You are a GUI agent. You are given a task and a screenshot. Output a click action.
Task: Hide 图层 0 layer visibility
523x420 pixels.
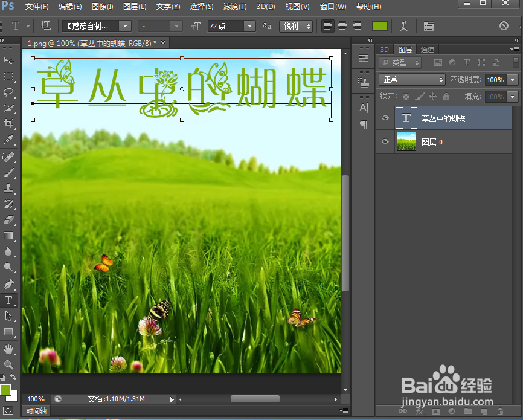385,141
